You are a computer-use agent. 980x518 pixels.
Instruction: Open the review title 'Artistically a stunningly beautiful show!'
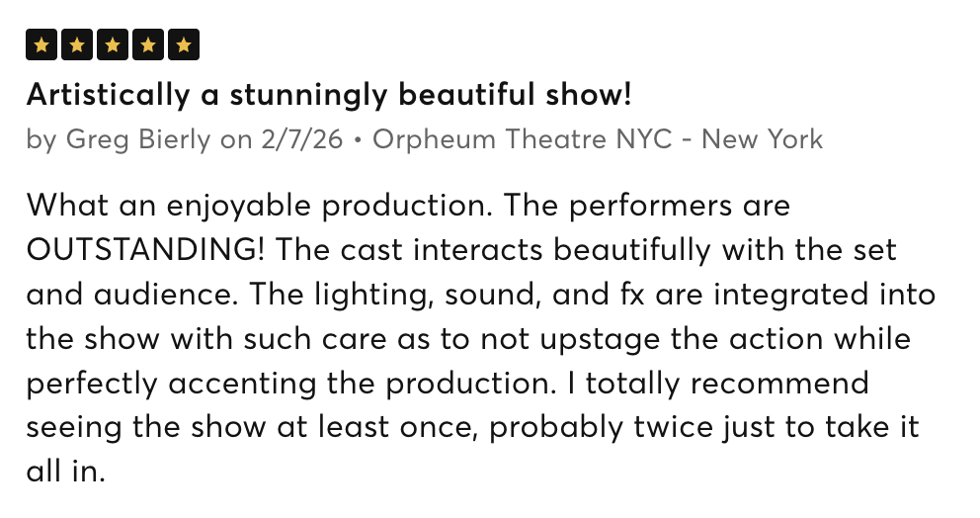[328, 95]
